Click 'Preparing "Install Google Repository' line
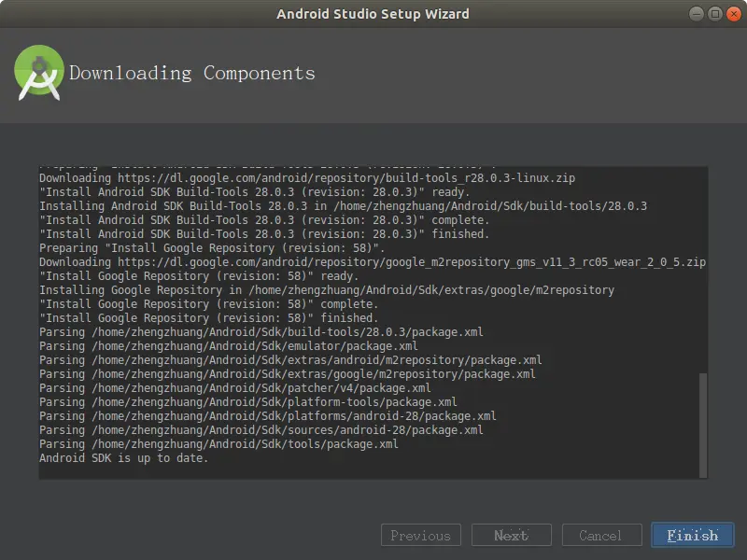This screenshot has width=747, height=560. pyautogui.click(x=212, y=248)
